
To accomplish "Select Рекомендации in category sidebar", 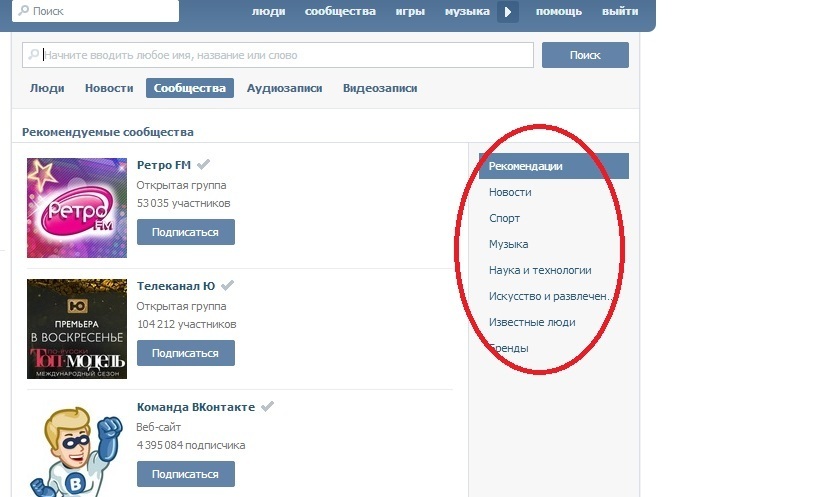I will [x=554, y=166].
